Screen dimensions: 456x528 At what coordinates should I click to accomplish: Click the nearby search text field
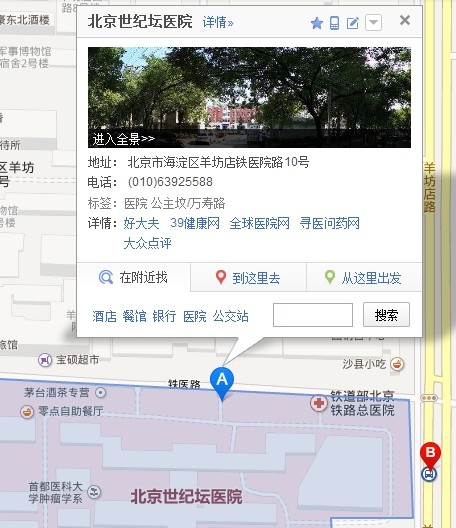[x=313, y=315]
